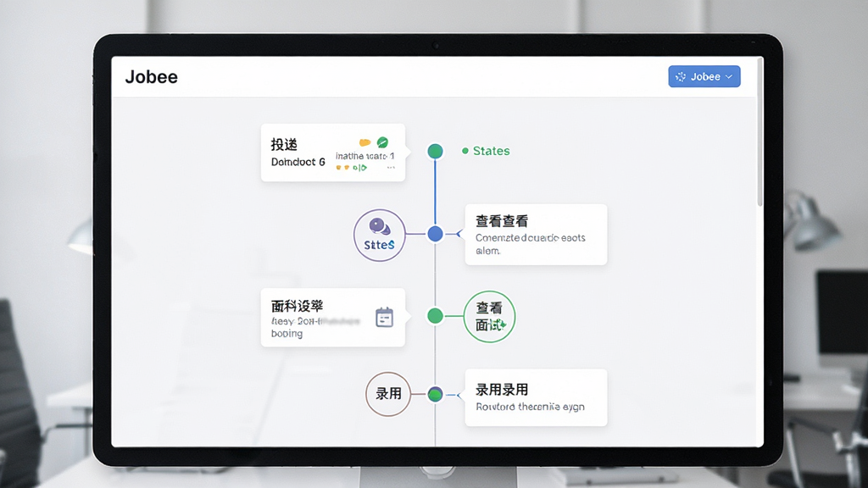The image size is (868, 488).
Task: Click the small green play icons on 投递 card
Action: click(x=359, y=168)
